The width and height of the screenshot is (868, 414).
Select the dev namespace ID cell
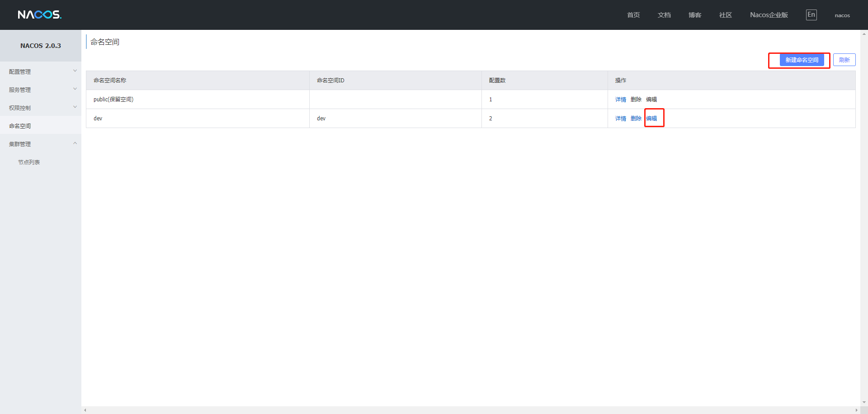396,119
